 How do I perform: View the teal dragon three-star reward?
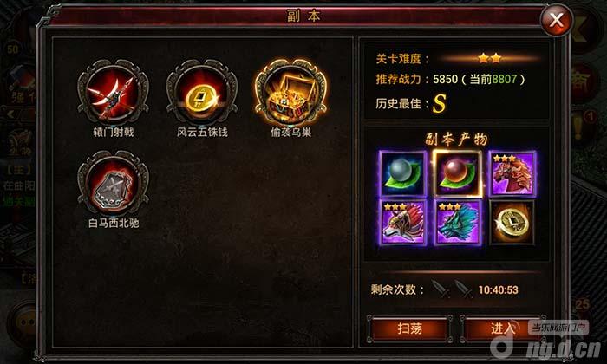pyautogui.click(x=457, y=223)
